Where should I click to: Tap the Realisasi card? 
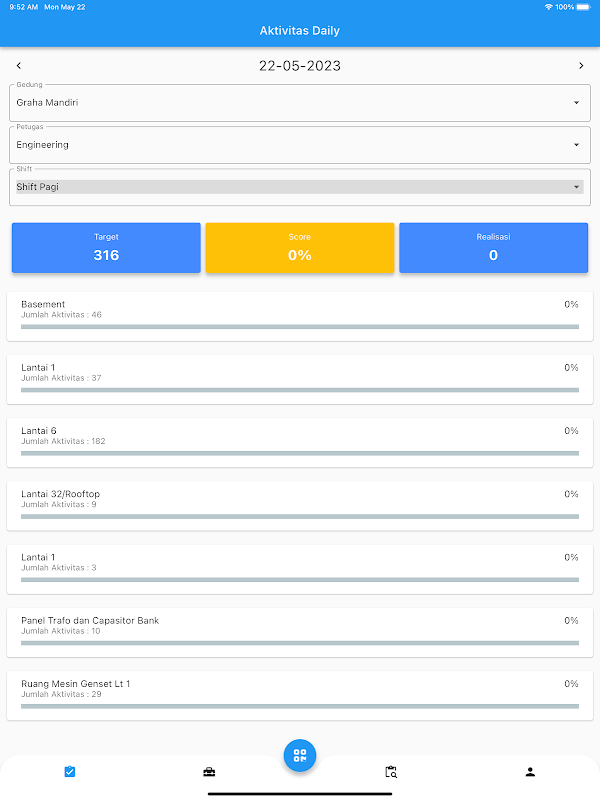tap(493, 248)
